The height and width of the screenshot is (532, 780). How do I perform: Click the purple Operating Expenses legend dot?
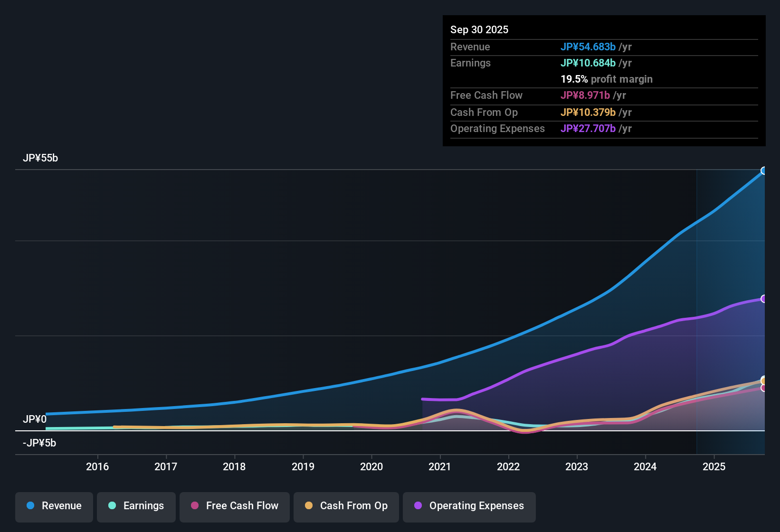tap(418, 506)
